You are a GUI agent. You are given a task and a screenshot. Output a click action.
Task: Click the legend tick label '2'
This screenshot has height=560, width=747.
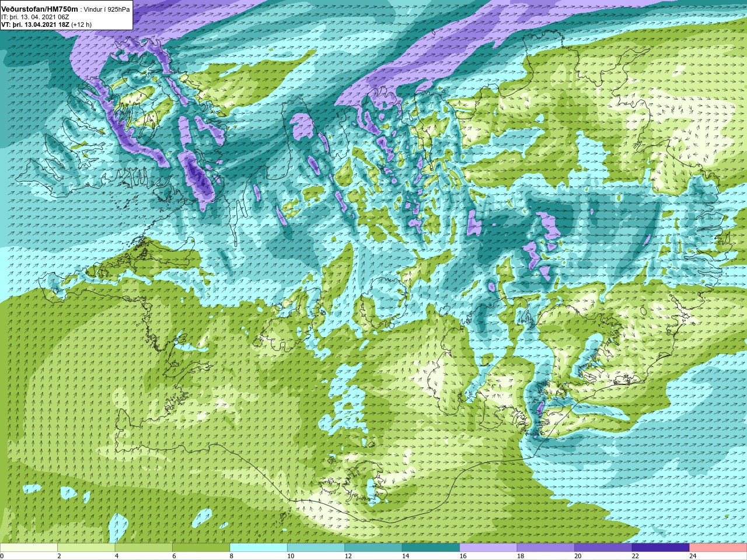(x=59, y=556)
